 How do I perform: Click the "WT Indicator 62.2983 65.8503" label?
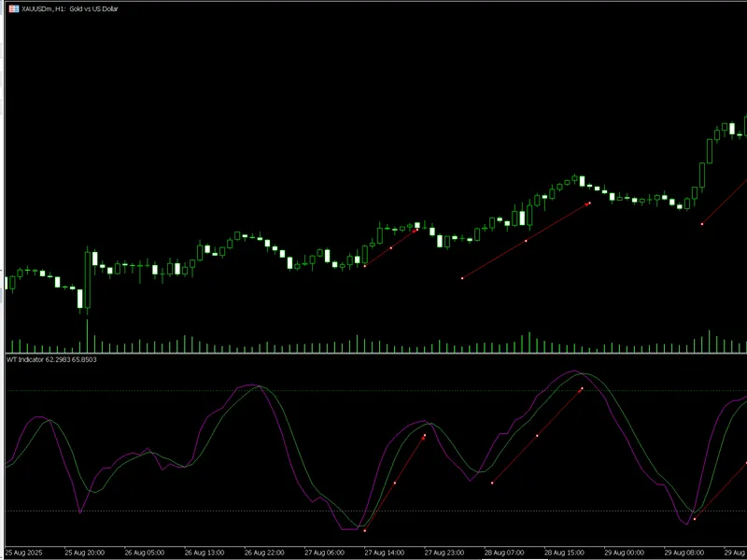click(51, 359)
